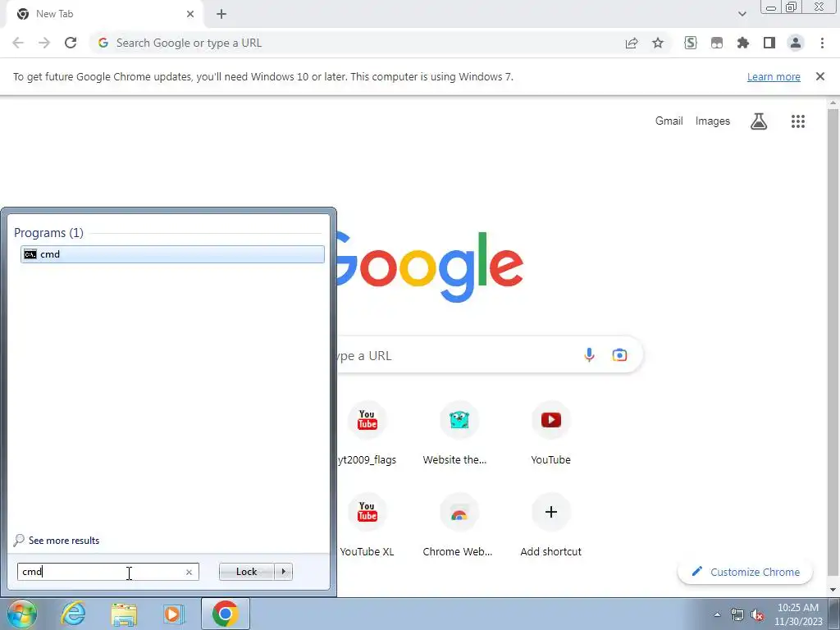Screen dimensions: 840x630
Task: Open the Search Labs flask icon
Action: pyautogui.click(x=759, y=121)
